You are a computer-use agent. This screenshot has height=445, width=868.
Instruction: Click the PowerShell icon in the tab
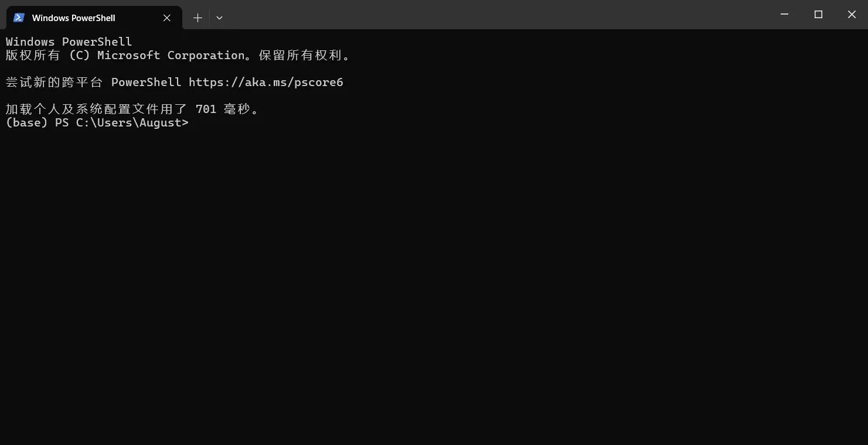point(19,18)
